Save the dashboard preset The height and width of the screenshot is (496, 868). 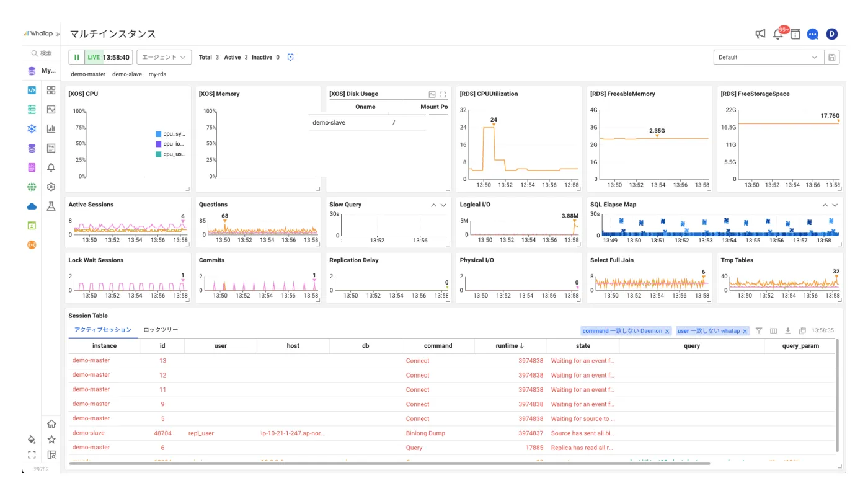[832, 57]
